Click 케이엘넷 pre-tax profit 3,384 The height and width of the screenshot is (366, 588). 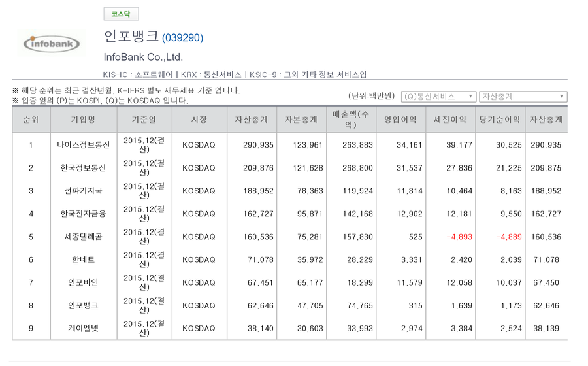[462, 329]
